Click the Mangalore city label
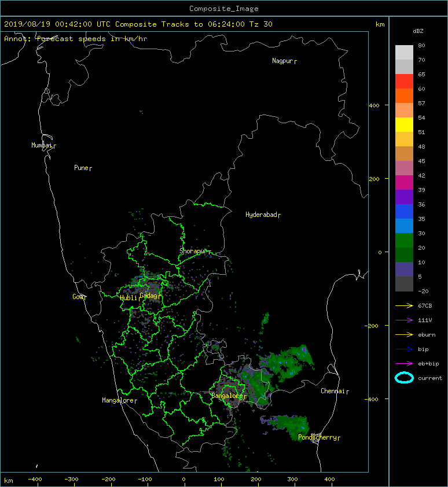Image resolution: width=448 pixels, height=487 pixels. point(118,400)
